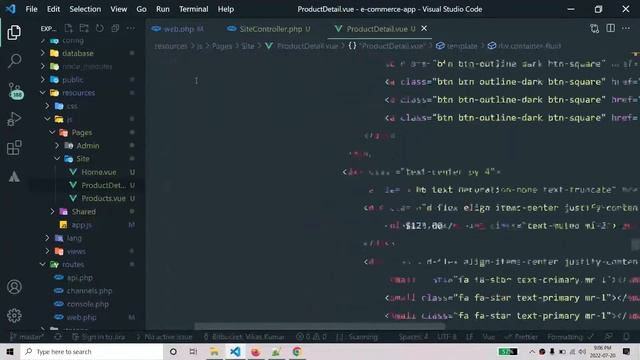Close the ProductDetail.vue tab
Image resolution: width=640 pixels, height=360 pixels.
[424, 28]
